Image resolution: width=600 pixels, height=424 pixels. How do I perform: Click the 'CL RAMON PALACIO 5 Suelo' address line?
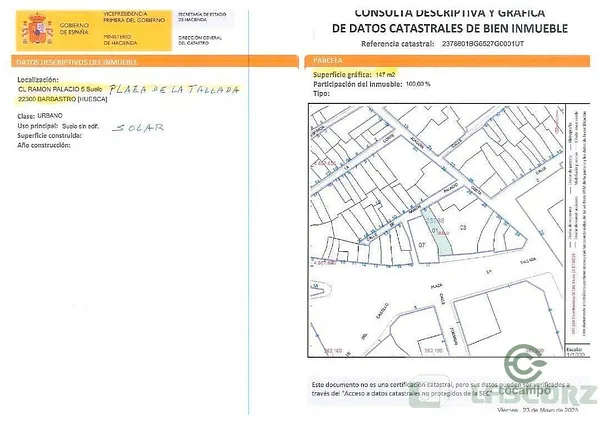pyautogui.click(x=61, y=89)
